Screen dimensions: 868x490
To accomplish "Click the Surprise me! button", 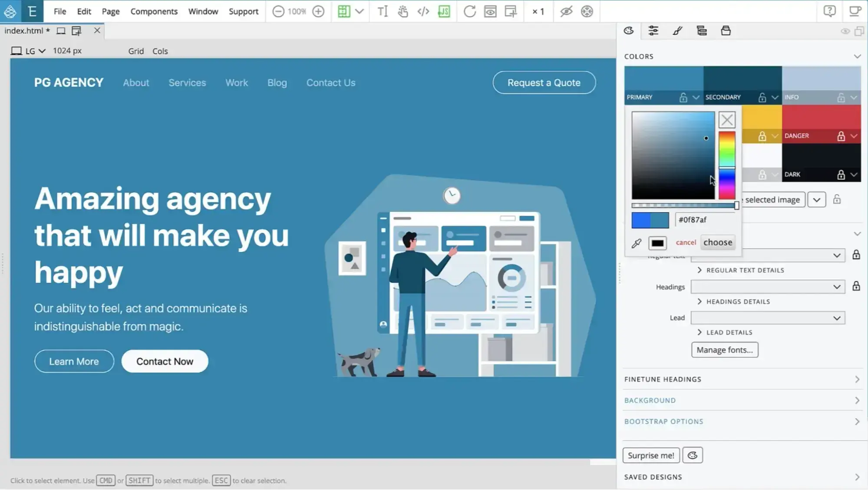I will (651, 455).
